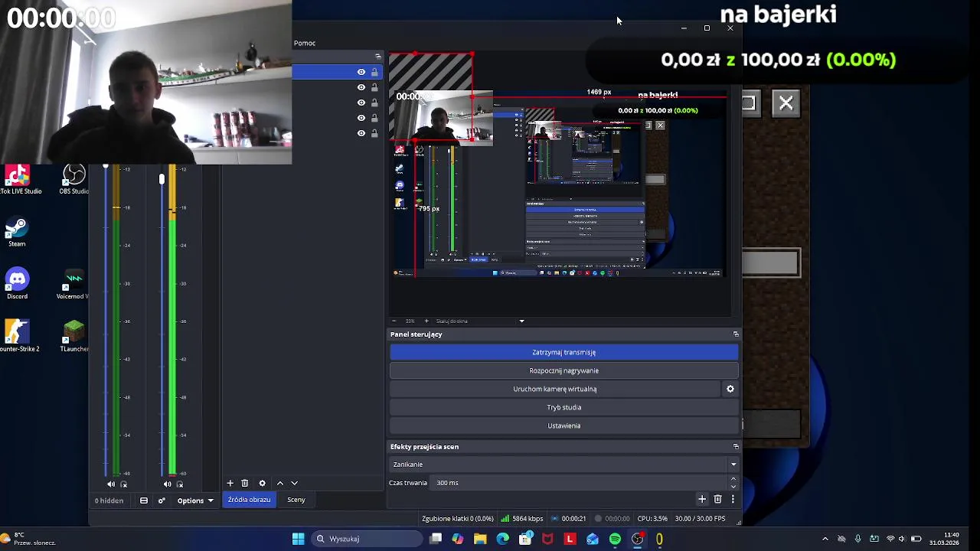Toggle the lock on the second source row

[374, 87]
